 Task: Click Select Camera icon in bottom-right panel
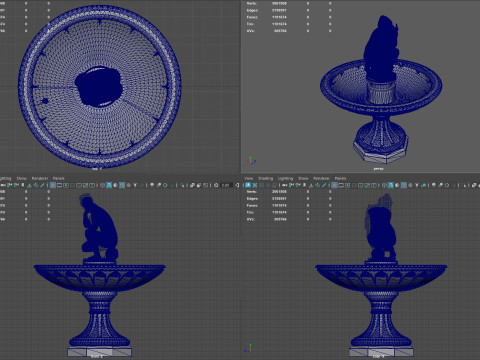coord(284,185)
